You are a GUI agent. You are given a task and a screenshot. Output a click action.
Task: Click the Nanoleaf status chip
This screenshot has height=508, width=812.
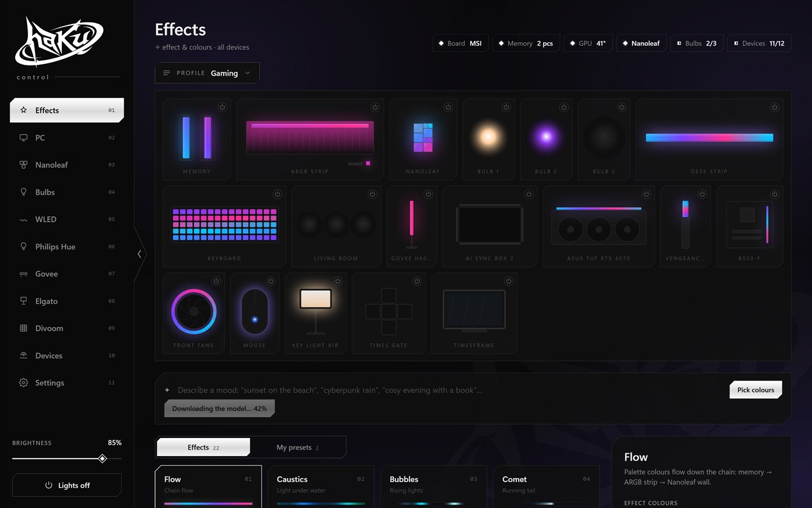click(641, 43)
